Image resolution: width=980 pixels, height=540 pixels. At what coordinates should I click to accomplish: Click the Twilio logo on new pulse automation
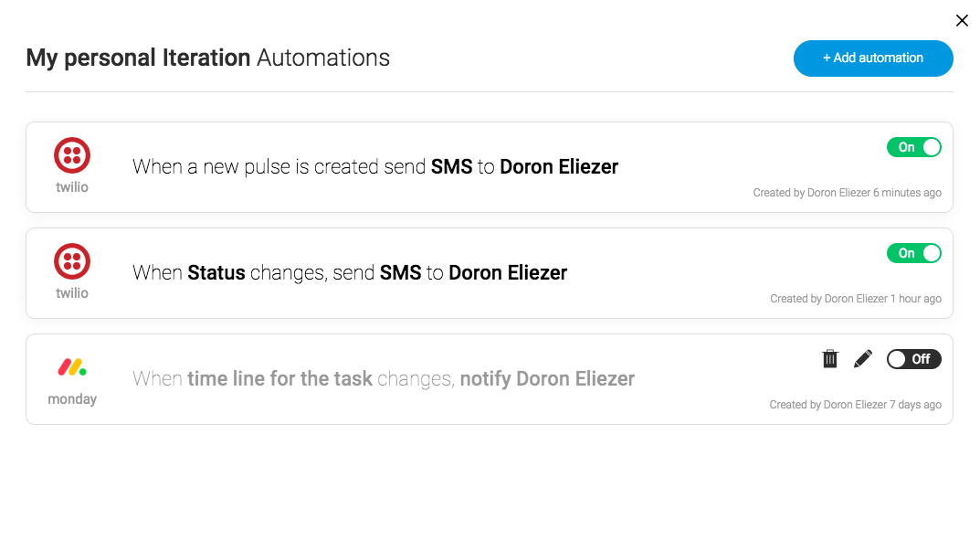click(x=72, y=155)
